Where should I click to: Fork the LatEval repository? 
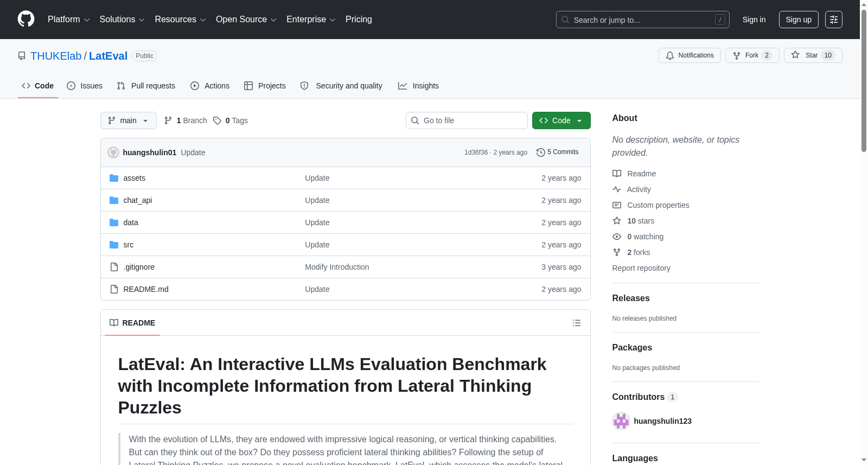pos(752,55)
